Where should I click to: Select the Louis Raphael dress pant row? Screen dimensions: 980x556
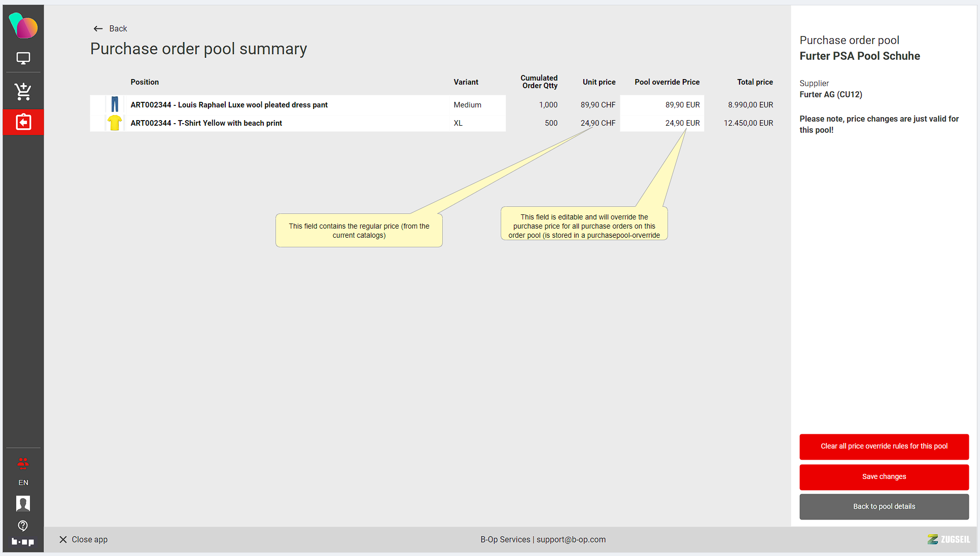229,105
